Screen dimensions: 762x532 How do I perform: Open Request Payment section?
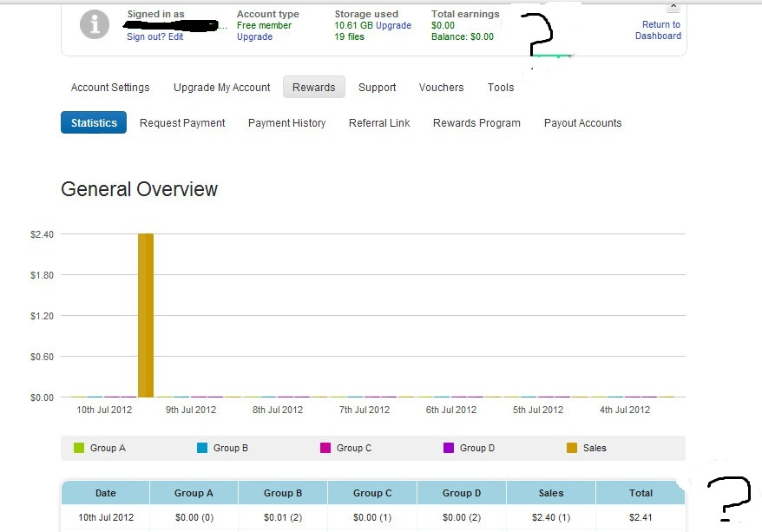182,123
